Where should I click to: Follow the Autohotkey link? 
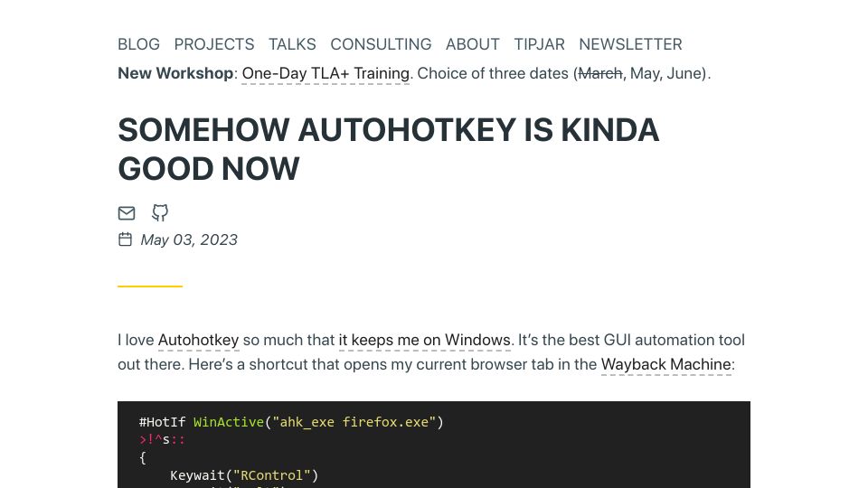coord(199,340)
